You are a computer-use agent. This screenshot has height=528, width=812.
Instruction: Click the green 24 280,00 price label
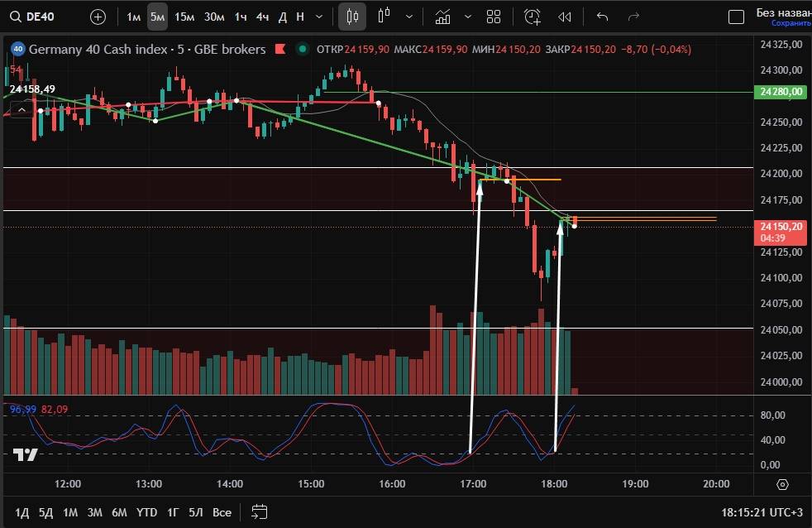(x=781, y=93)
